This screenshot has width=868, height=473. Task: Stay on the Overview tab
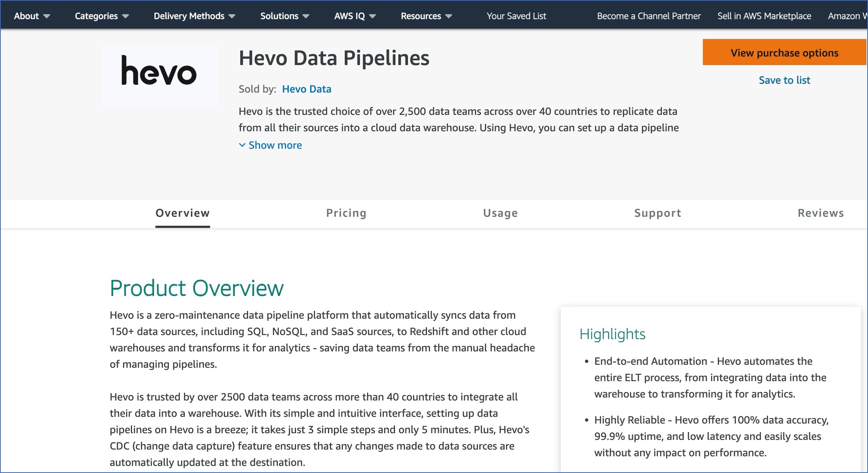point(182,213)
